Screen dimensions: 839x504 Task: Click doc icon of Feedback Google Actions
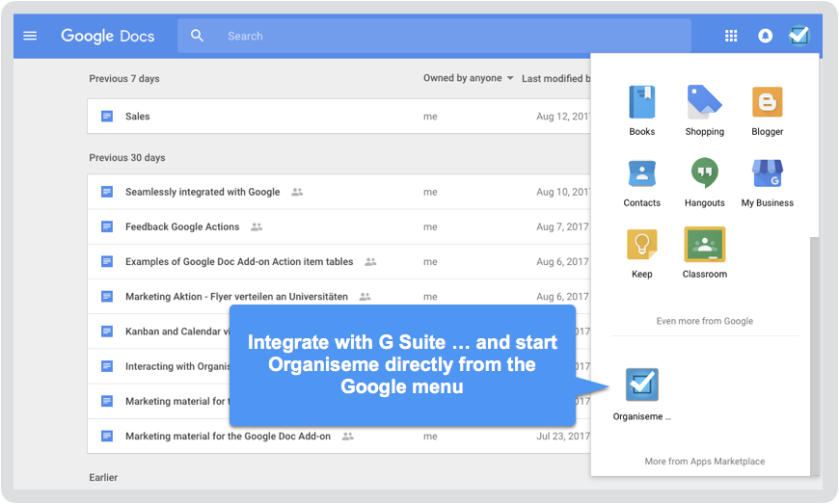coord(107,226)
